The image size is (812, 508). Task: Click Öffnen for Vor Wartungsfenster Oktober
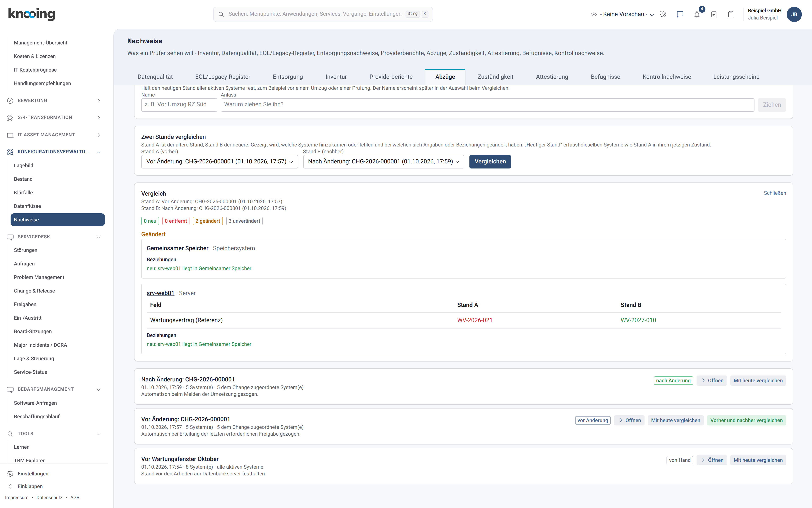[712, 460]
